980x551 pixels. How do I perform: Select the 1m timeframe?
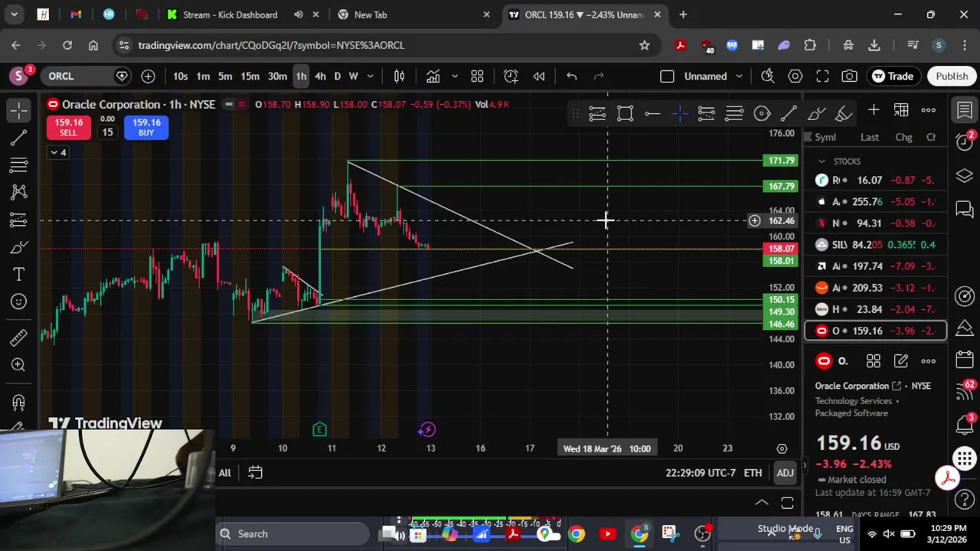(203, 76)
